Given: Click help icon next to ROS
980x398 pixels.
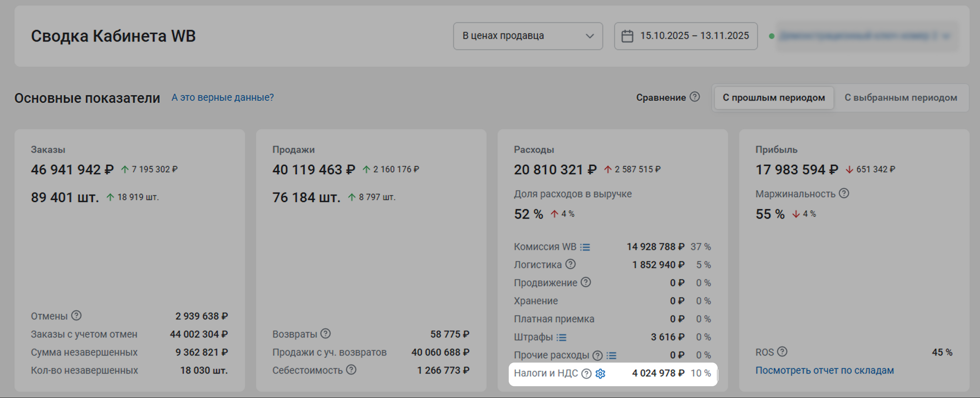Looking at the screenshot, I should click(782, 351).
